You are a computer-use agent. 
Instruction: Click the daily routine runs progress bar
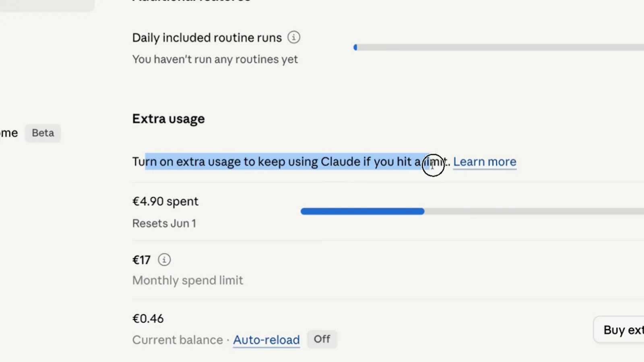point(499,47)
